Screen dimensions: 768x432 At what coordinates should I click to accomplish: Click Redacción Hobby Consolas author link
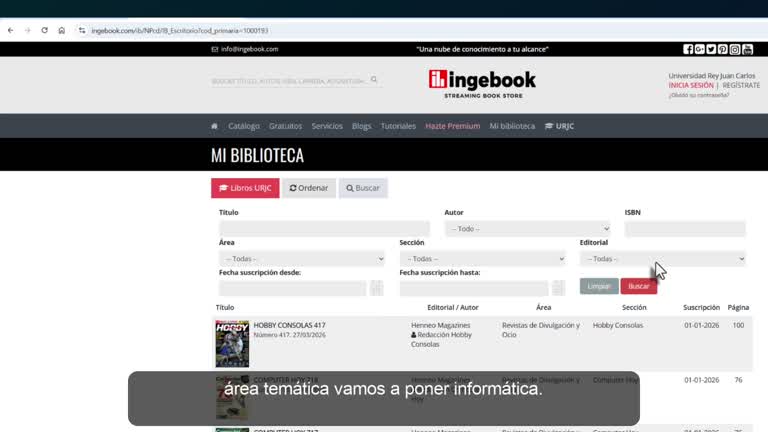coord(441,339)
